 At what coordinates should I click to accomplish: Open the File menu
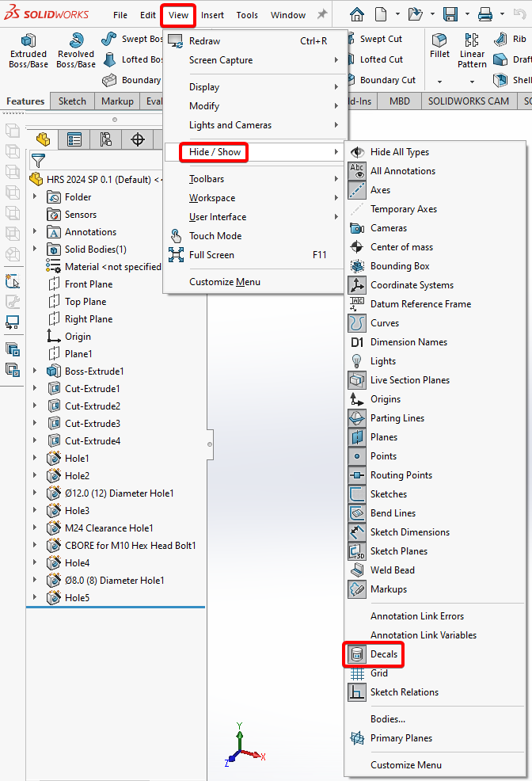(x=120, y=15)
